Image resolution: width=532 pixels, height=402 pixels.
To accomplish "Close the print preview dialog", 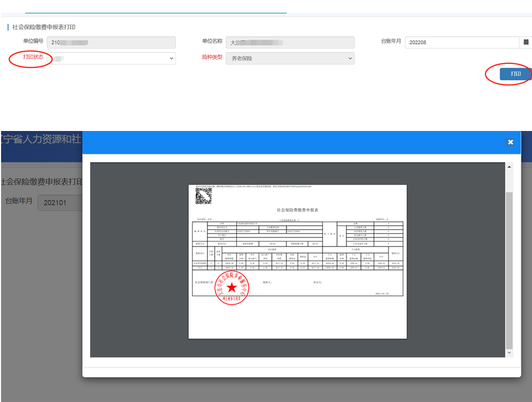I will (x=510, y=142).
